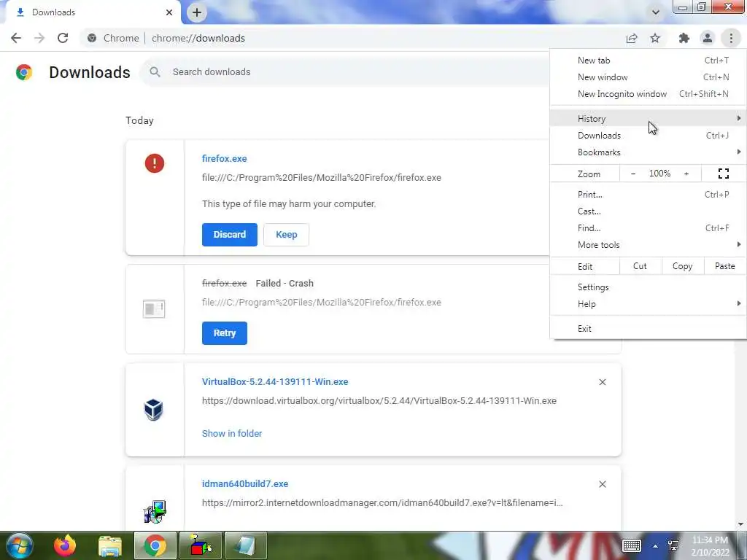
Task: Click the red warning icon for firefox.exe
Action: (155, 163)
